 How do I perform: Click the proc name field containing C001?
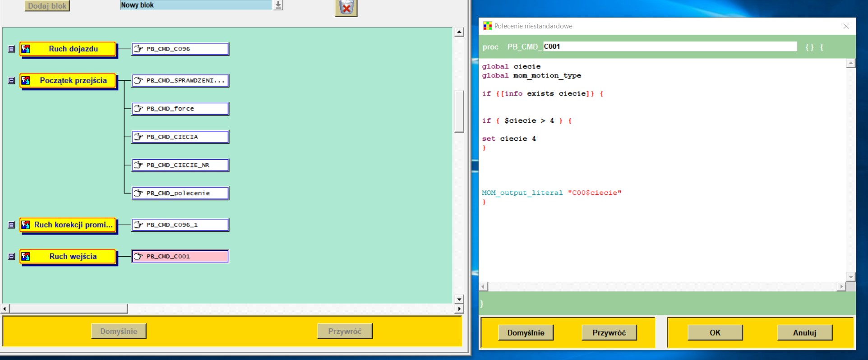[670, 46]
